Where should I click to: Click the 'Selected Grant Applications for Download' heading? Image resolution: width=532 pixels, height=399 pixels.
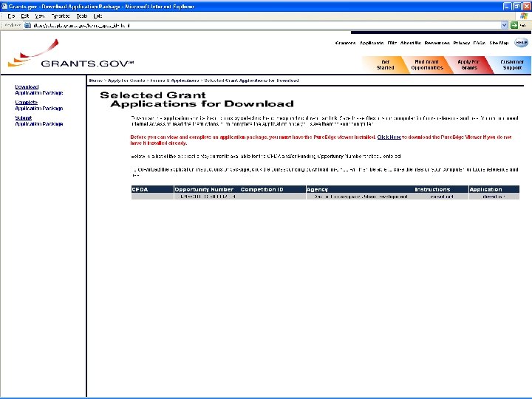[197, 100]
